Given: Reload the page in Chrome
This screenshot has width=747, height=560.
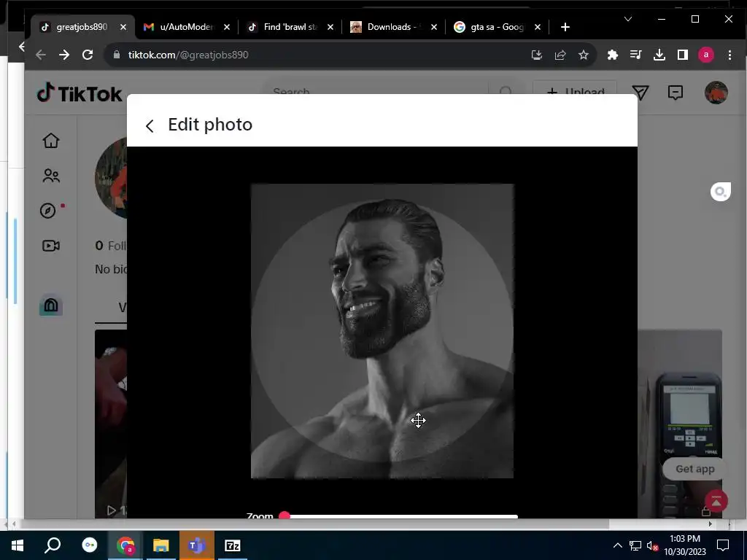Looking at the screenshot, I should click(x=88, y=55).
